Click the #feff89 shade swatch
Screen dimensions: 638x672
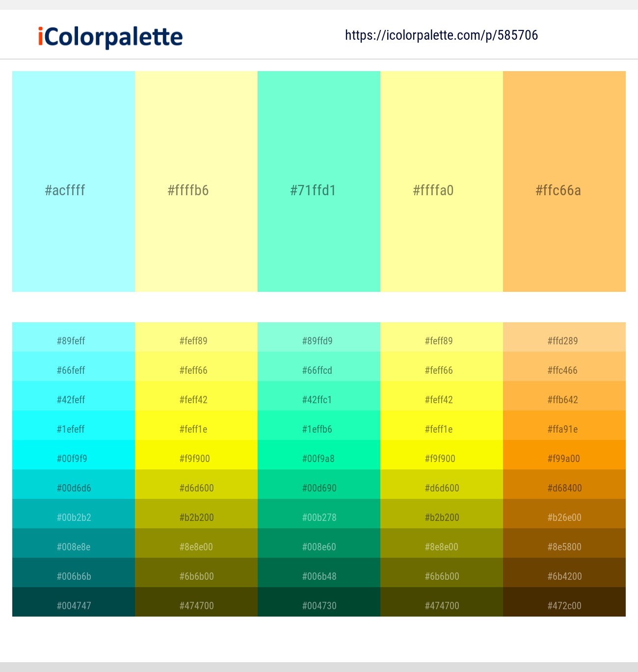196,340
